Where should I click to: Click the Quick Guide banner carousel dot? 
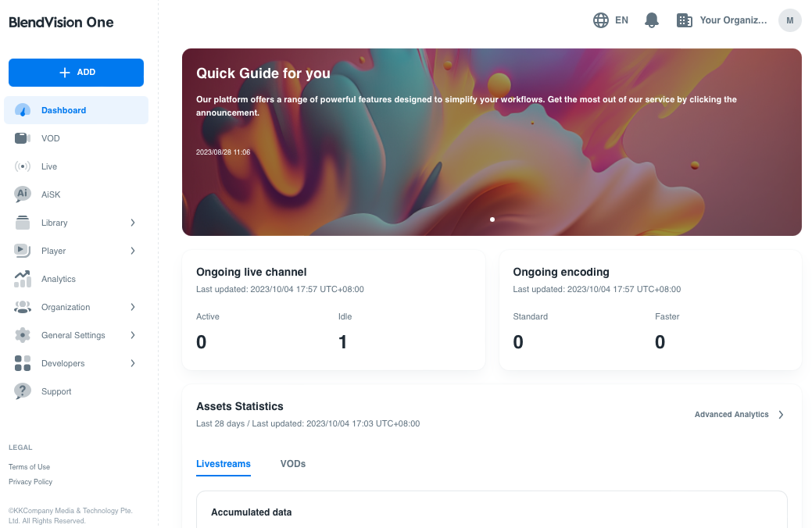[492, 219]
